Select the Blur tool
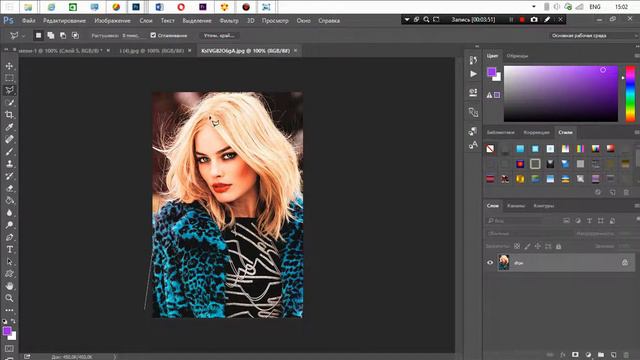 tap(9, 213)
